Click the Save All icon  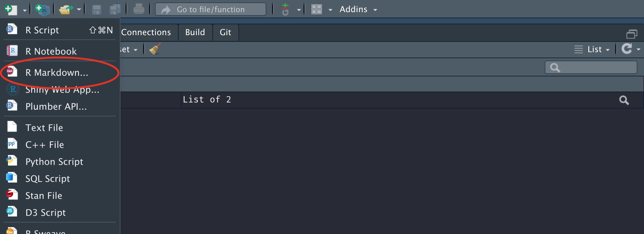pyautogui.click(x=115, y=9)
